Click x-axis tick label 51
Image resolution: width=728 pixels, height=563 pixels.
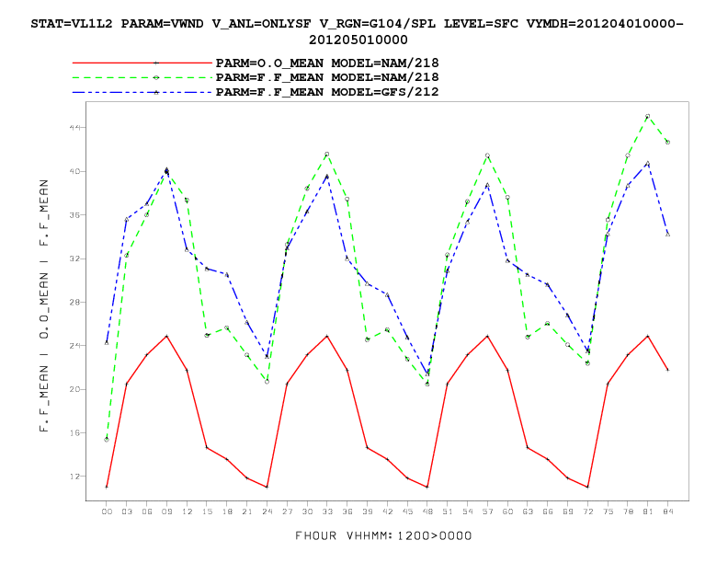(448, 511)
